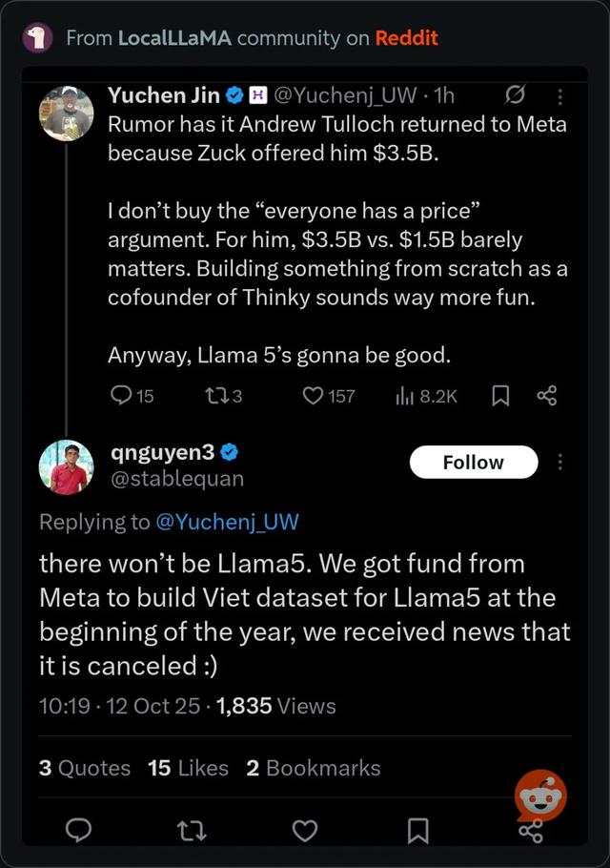
Task: Follow the qnguyen3 account
Action: tap(473, 463)
